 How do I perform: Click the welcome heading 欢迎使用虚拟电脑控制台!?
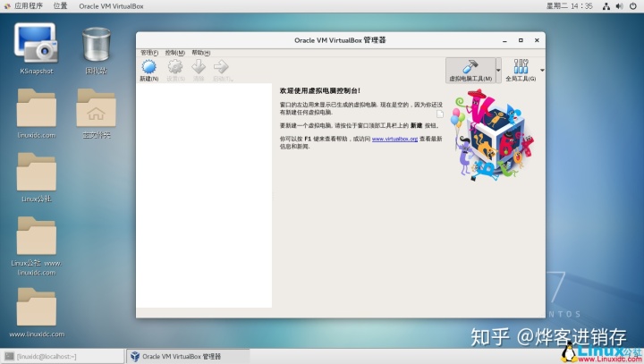pyautogui.click(x=320, y=91)
